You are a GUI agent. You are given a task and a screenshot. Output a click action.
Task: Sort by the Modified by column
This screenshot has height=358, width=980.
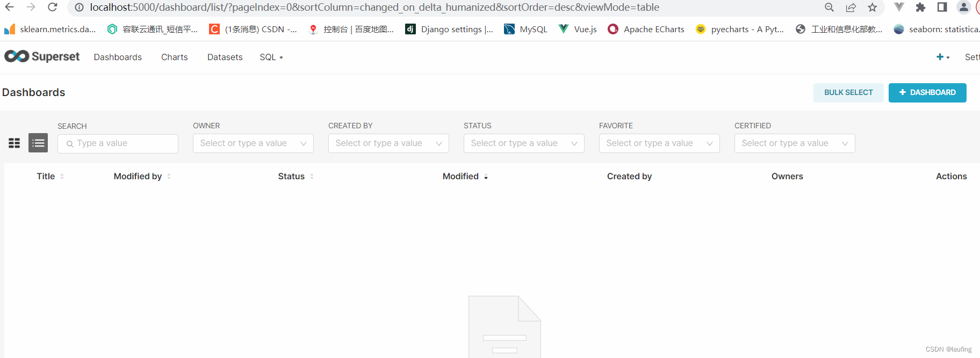(142, 176)
